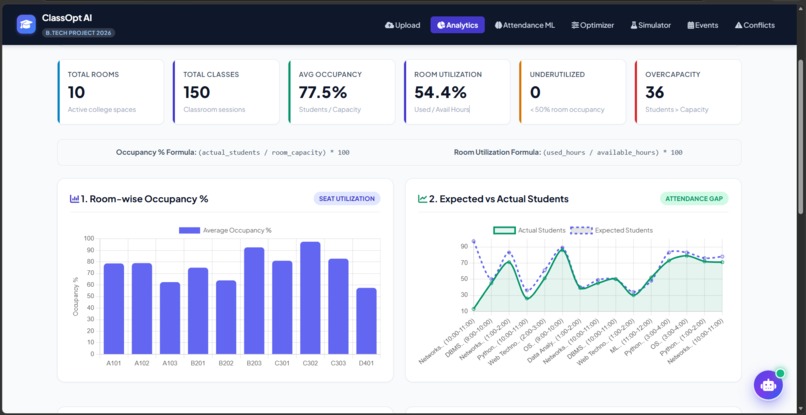Open the Attendance ML tab
The height and width of the screenshot is (415, 806).
(x=525, y=25)
